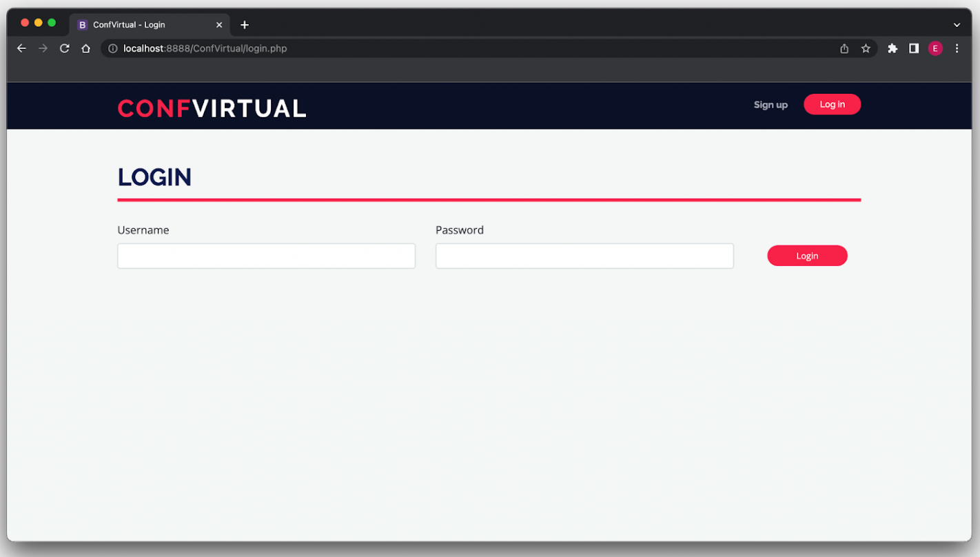Image resolution: width=980 pixels, height=557 pixels.
Task: Share this page via share icon
Action: [844, 48]
